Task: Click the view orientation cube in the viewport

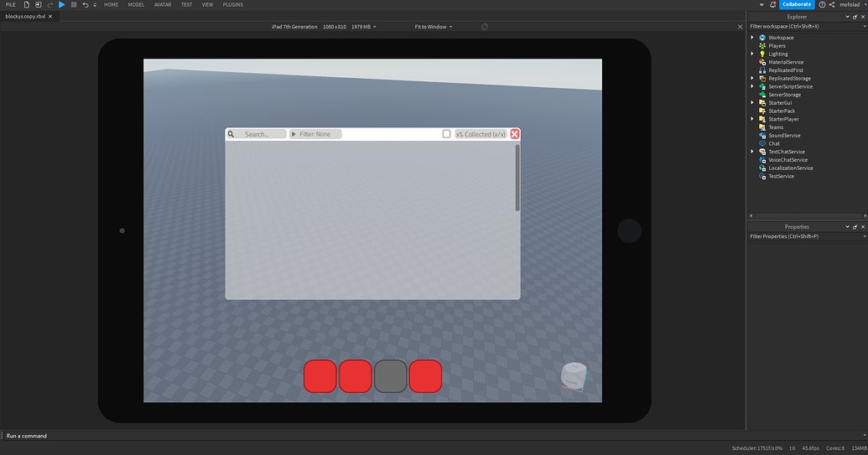Action: (x=574, y=377)
